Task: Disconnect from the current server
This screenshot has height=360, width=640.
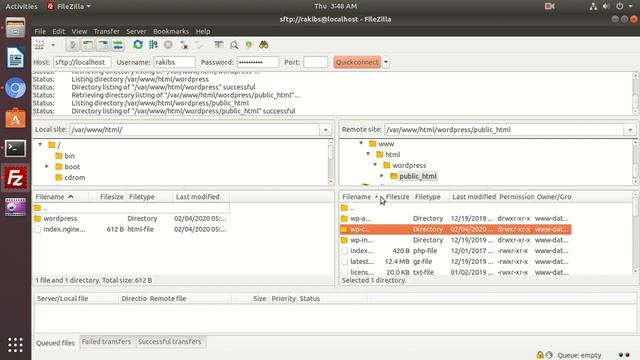Action: point(184,45)
